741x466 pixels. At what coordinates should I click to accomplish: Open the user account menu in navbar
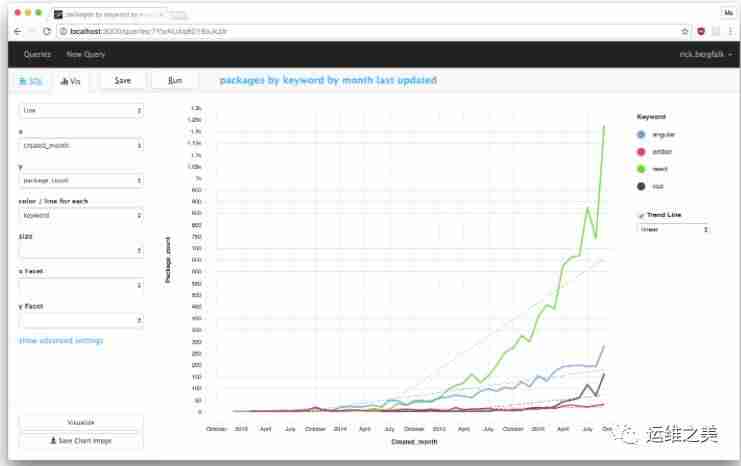pyautogui.click(x=706, y=54)
